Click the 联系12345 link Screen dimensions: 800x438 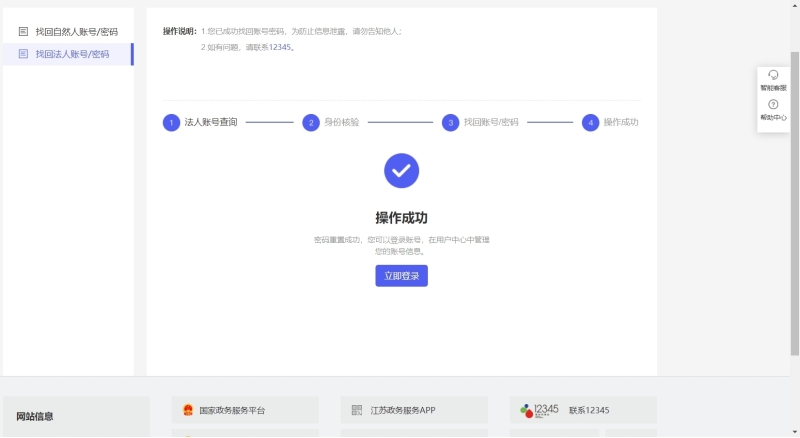(589, 410)
